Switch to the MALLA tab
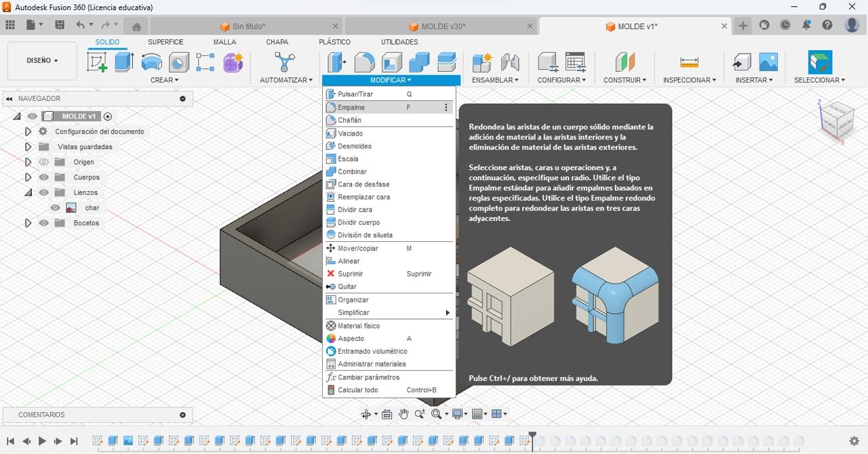This screenshot has height=454, width=868. click(x=224, y=42)
